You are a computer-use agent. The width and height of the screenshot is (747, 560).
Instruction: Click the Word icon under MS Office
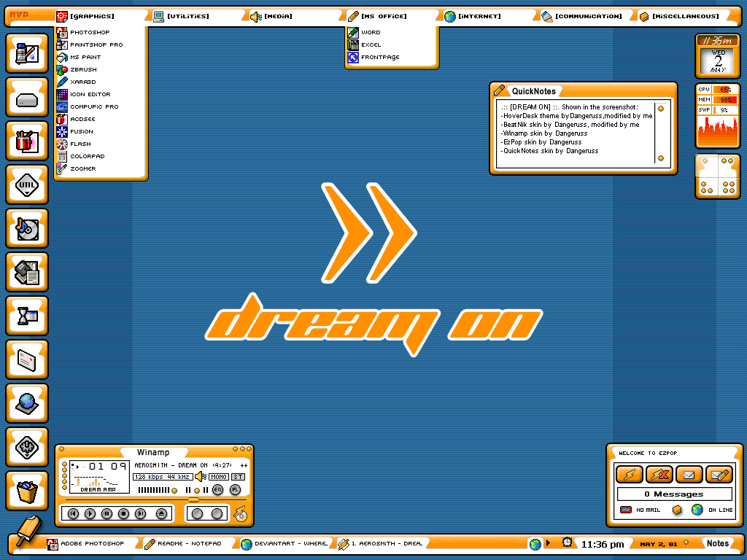tap(353, 32)
